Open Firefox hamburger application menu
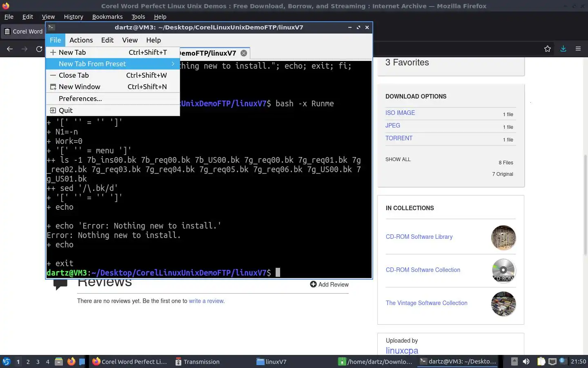 point(578,49)
